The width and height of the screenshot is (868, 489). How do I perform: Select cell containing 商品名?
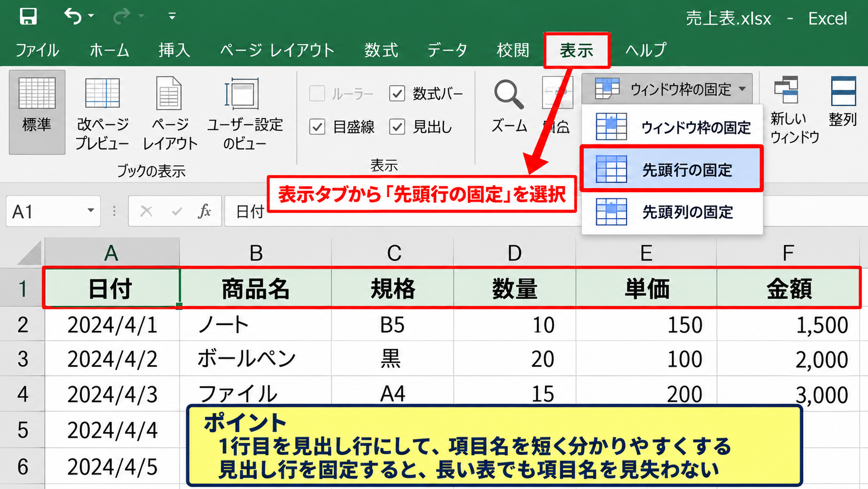tap(256, 288)
